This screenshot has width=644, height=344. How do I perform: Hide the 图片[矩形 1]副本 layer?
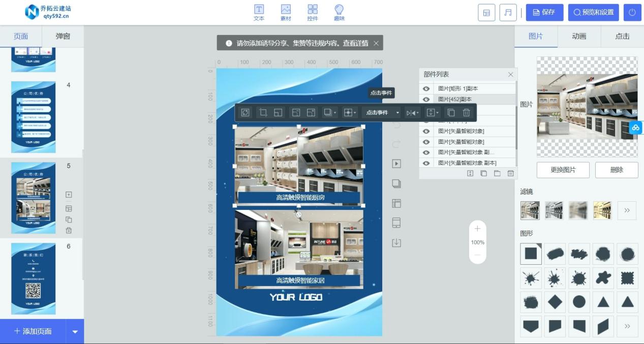click(426, 89)
